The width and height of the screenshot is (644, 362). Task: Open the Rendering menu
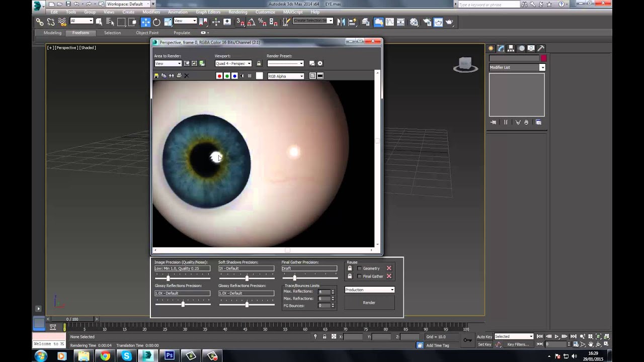click(x=237, y=12)
